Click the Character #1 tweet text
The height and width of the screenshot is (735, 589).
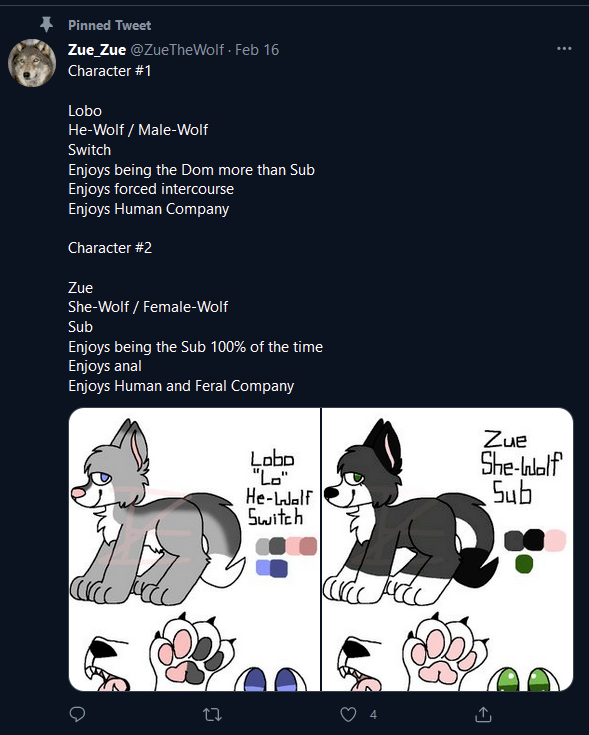(x=110, y=71)
